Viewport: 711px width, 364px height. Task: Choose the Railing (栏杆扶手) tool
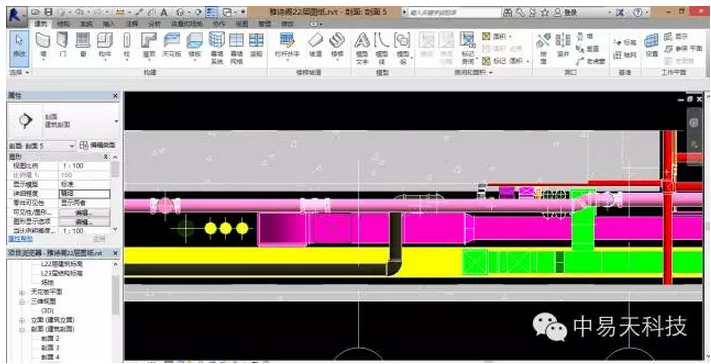click(x=287, y=47)
